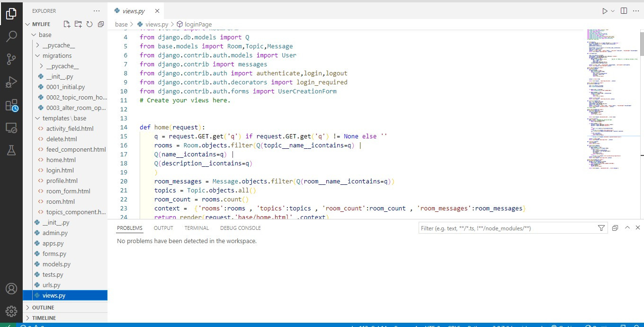This screenshot has height=327, width=644.
Task: Create a new file in MYLIFE
Action: tap(67, 24)
